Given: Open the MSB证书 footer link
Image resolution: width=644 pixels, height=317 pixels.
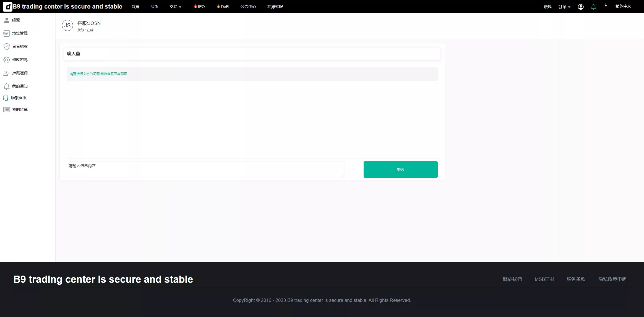Looking at the screenshot, I should coord(544,279).
